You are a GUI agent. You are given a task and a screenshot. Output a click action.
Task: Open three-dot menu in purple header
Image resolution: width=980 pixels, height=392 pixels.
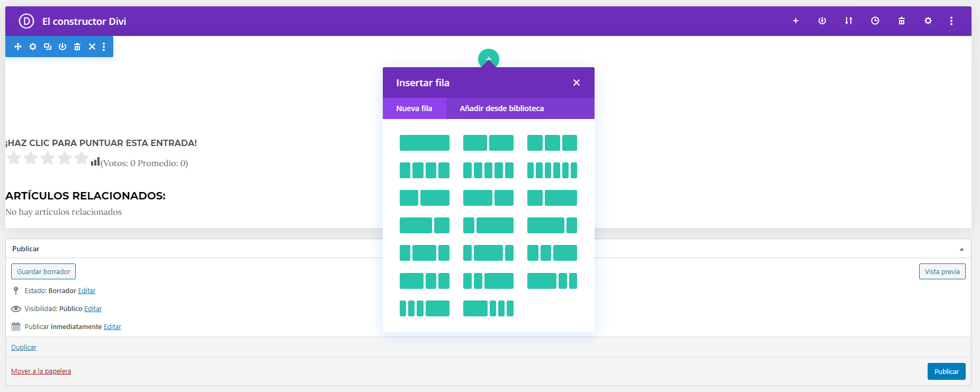coord(951,21)
